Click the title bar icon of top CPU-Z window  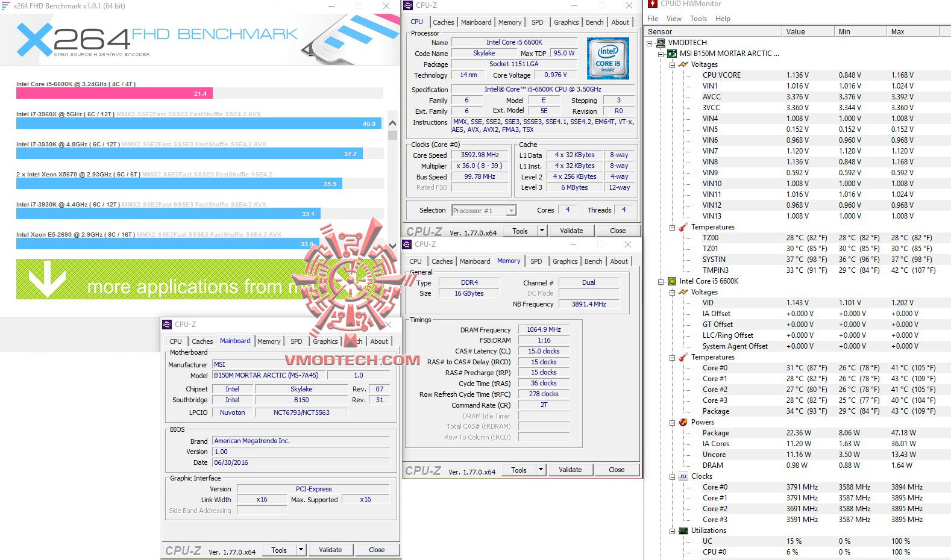(408, 5)
